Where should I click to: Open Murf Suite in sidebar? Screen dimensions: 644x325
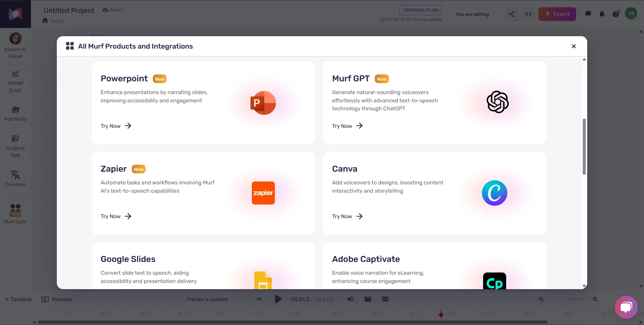(15, 214)
